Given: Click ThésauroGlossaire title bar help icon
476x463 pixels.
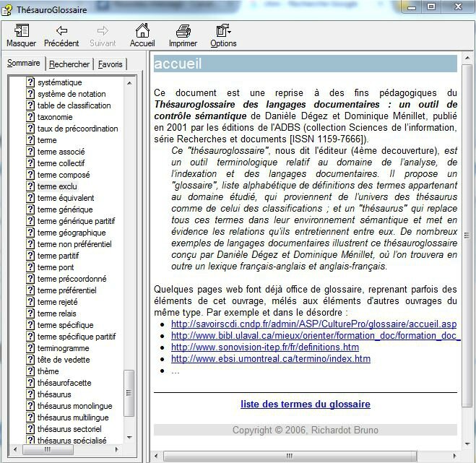Looking at the screenshot, I should [7, 9].
